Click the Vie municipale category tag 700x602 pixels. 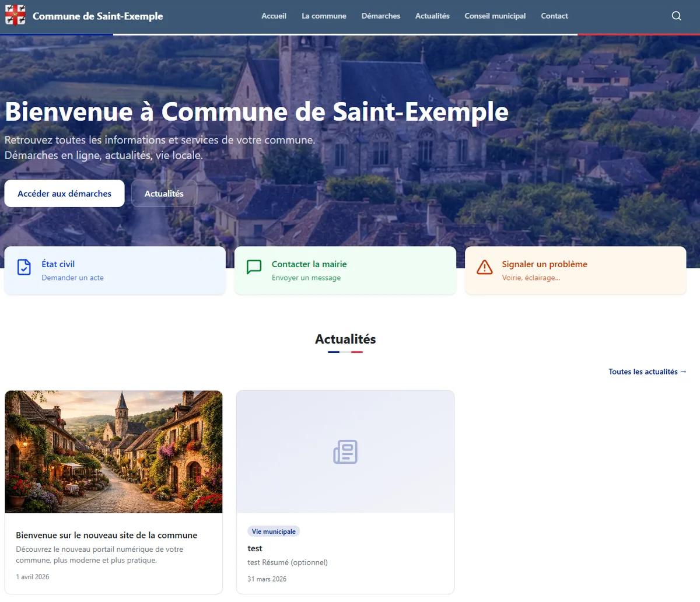274,531
